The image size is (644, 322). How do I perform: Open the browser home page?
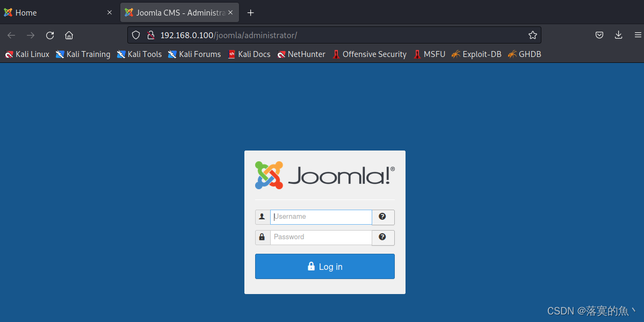tap(69, 35)
